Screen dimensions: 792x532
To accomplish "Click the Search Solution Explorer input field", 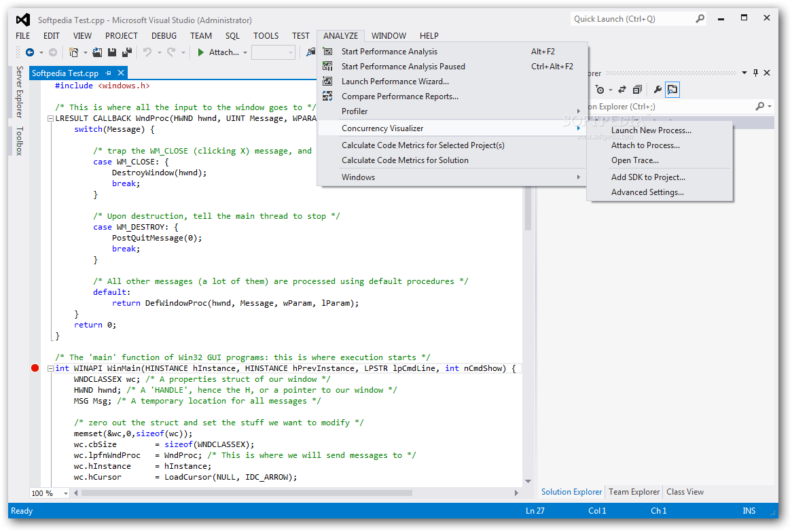I will [x=669, y=107].
